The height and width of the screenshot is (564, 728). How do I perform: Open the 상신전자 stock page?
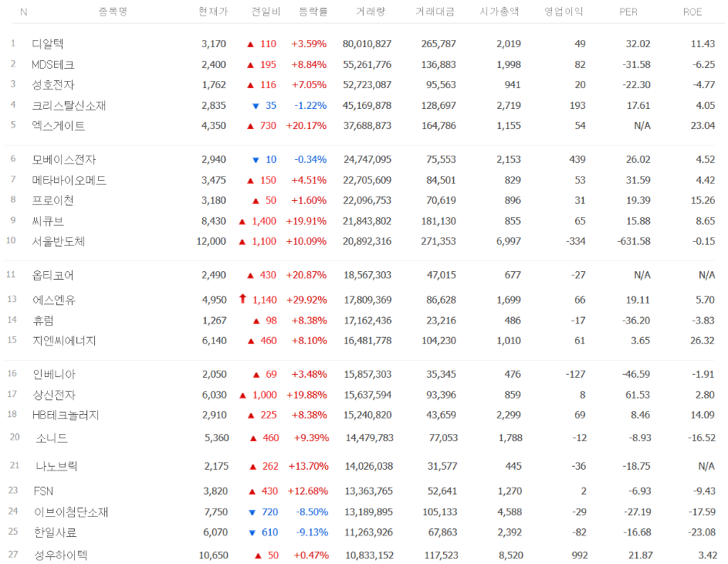coord(54,395)
